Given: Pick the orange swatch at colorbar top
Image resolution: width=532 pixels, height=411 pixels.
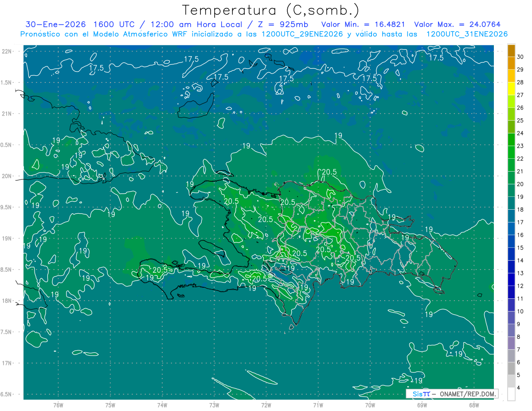Looking at the screenshot, I should tap(511, 51).
